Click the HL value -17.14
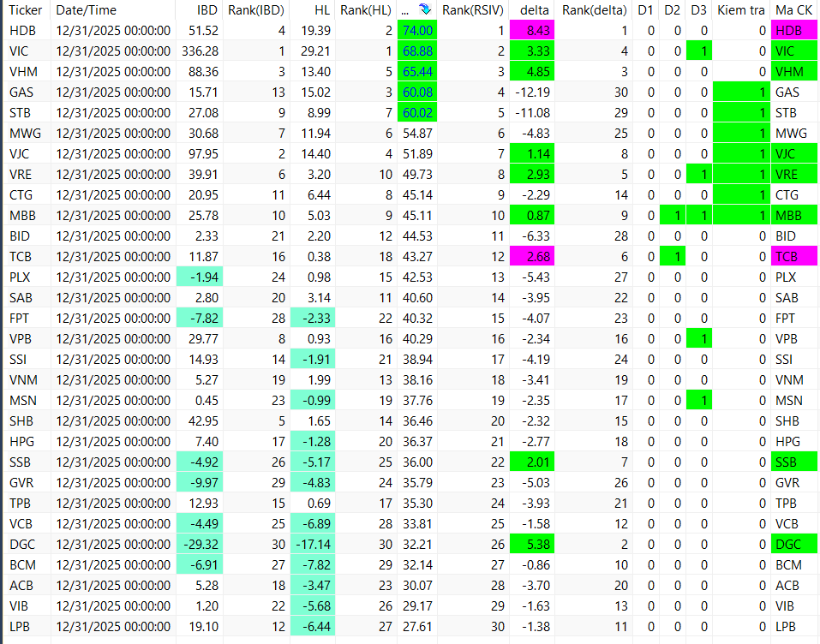This screenshot has width=820, height=644. pos(313,544)
